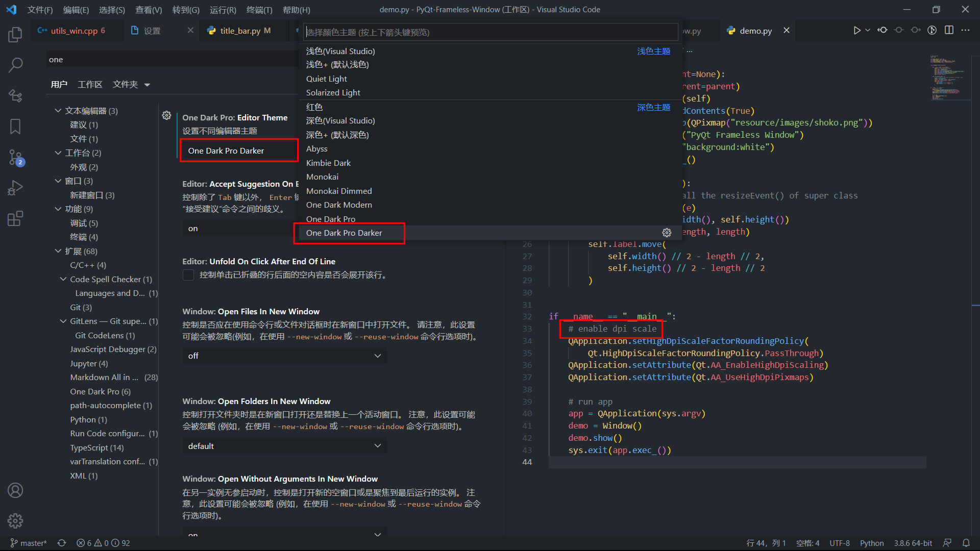
Task: Synchronize changes in status bar
Action: [x=62, y=543]
